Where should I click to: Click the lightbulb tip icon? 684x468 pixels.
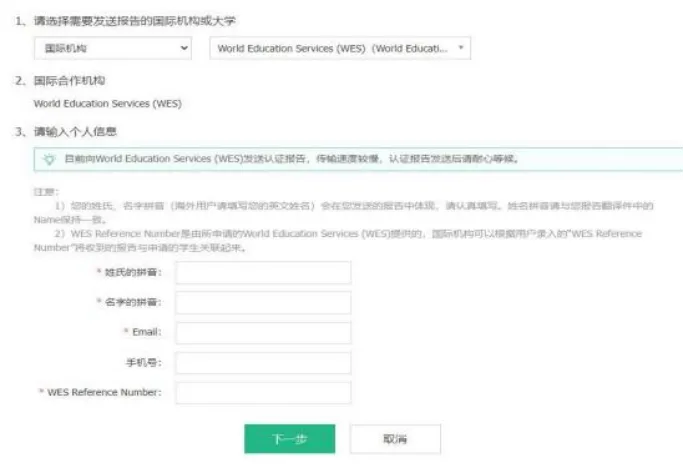49,159
